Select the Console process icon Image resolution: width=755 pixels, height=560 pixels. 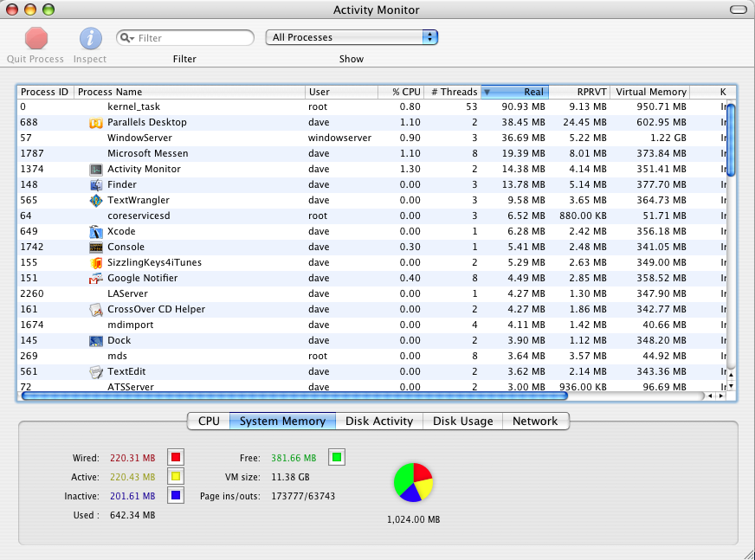point(96,247)
